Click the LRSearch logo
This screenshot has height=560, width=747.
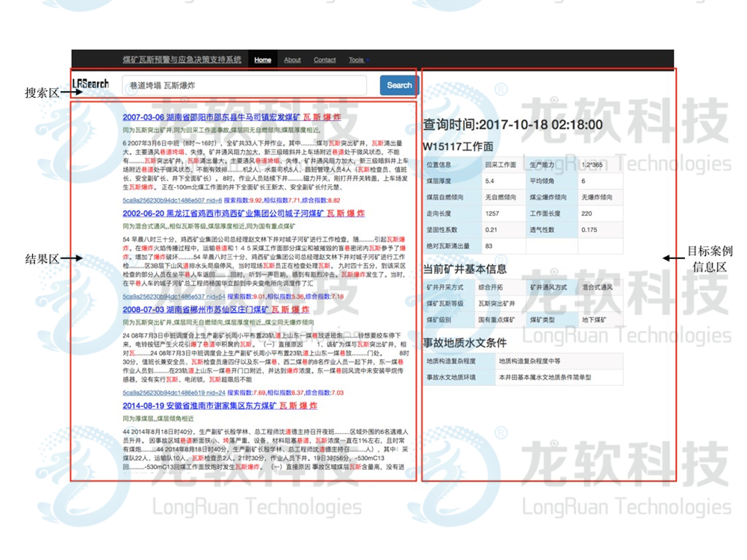90,84
